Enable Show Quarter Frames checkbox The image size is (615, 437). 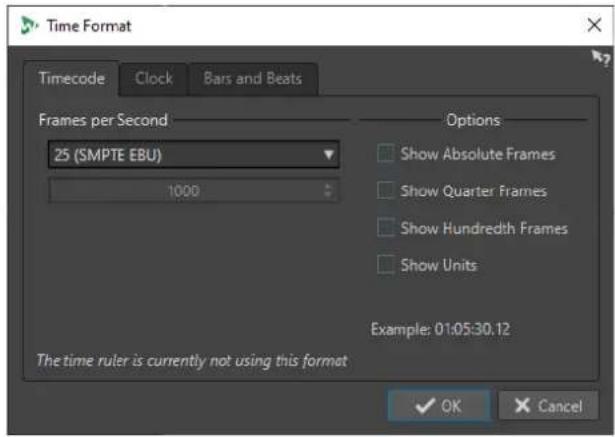pos(386,191)
